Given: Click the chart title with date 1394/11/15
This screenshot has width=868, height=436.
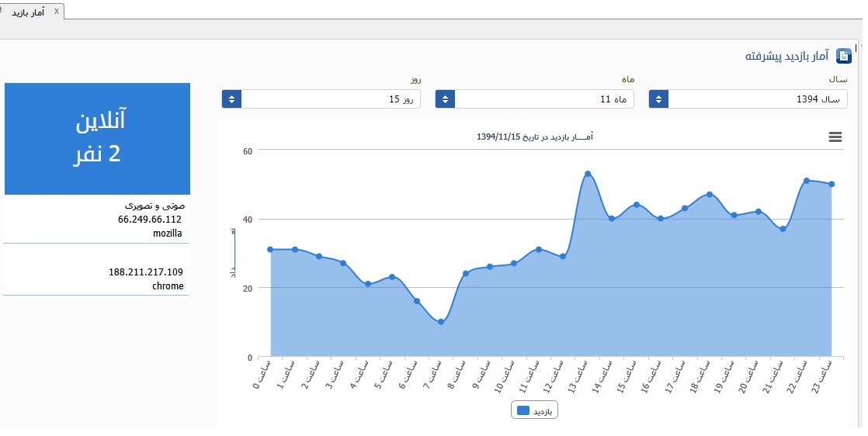Looking at the screenshot, I should [535, 137].
